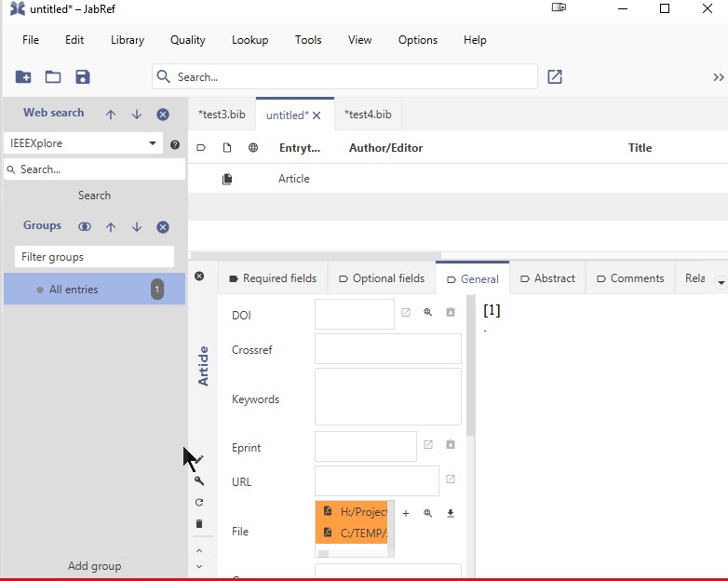This screenshot has width=728, height=581.
Task: Move the Web search panel up
Action: click(111, 115)
